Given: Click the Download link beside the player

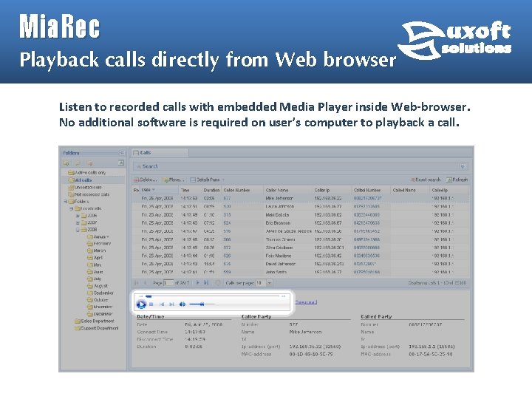Looking at the screenshot, I should click(x=306, y=302).
